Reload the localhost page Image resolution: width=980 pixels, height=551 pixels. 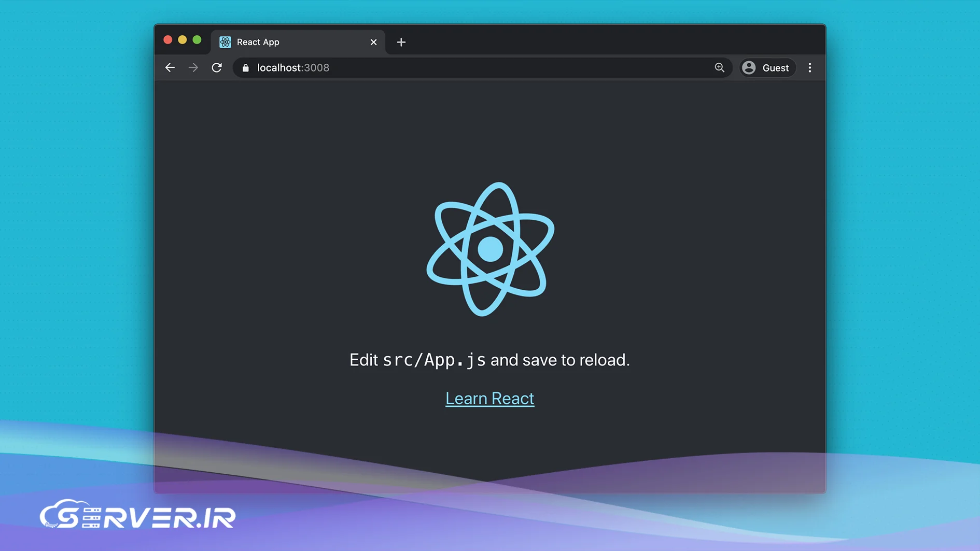[217, 68]
